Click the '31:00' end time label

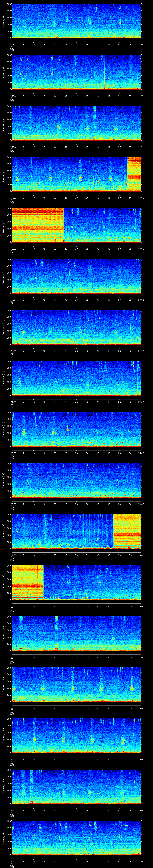pyautogui.click(x=141, y=862)
